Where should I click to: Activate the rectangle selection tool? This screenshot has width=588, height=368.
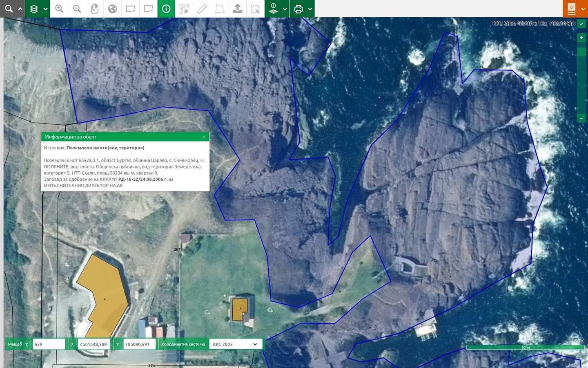click(256, 9)
